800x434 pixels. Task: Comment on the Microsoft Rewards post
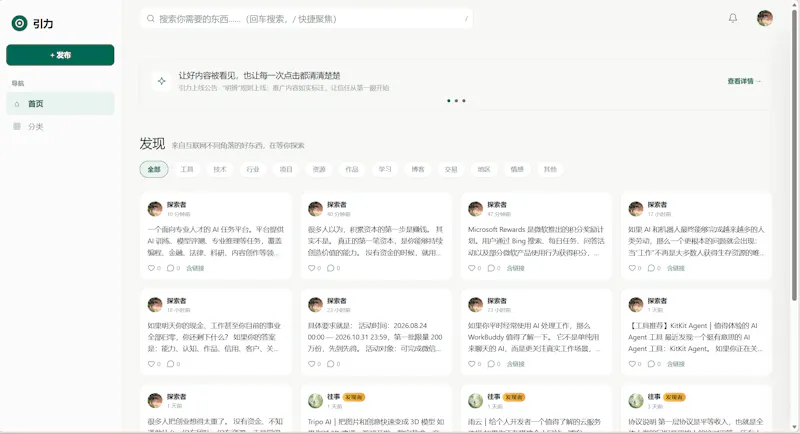pyautogui.click(x=494, y=268)
